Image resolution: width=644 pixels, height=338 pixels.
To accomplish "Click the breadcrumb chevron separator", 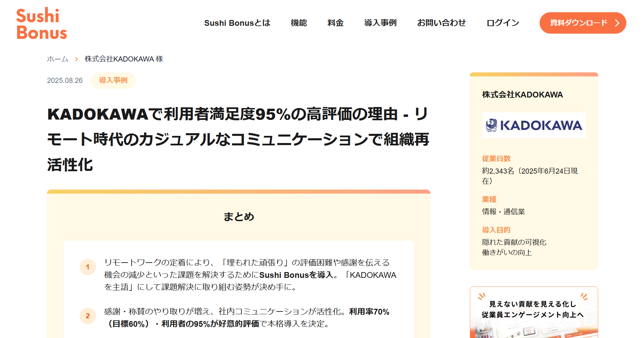I will pyautogui.click(x=77, y=59).
